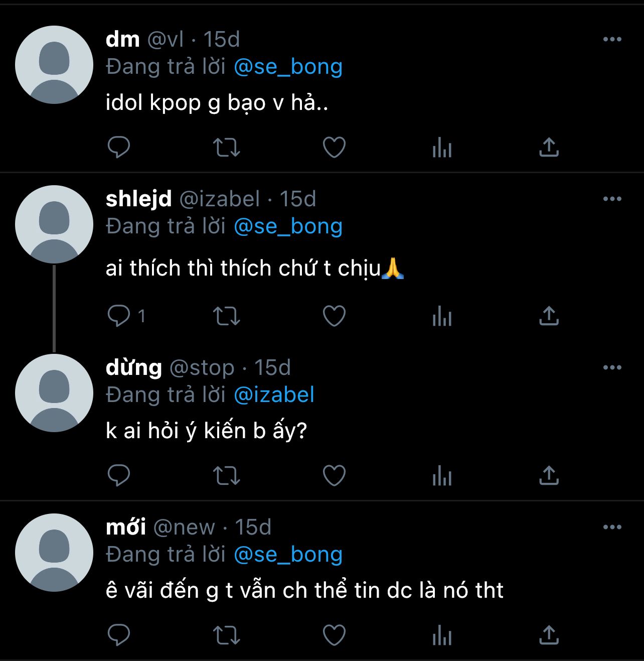Share dm's tweet
Image resolution: width=644 pixels, height=661 pixels.
[549, 148]
